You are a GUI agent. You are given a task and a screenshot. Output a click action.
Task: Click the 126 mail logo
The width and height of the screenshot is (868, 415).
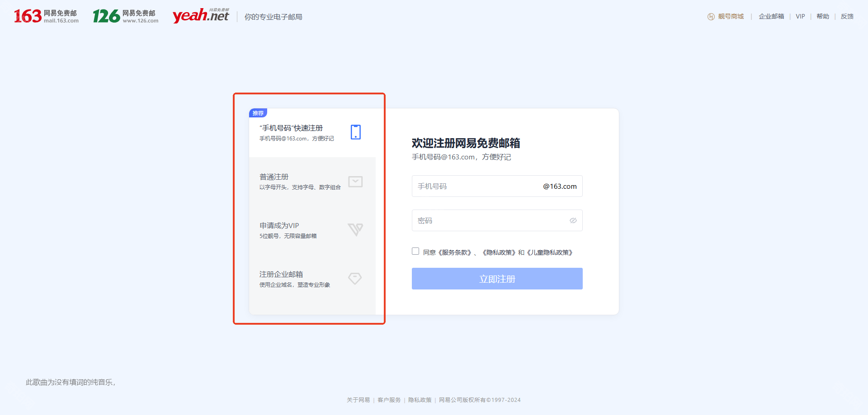(125, 16)
